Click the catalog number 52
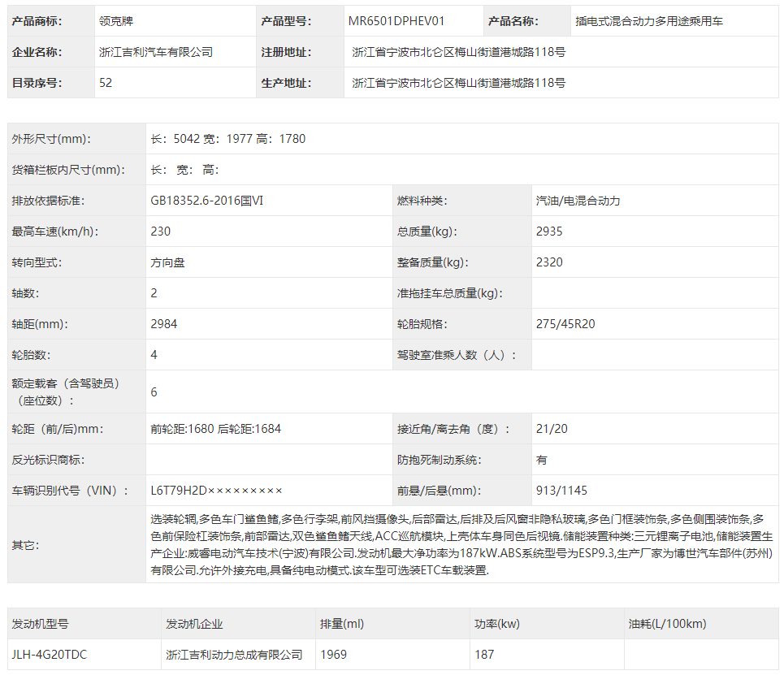This screenshot has height=675, width=784. point(106,83)
